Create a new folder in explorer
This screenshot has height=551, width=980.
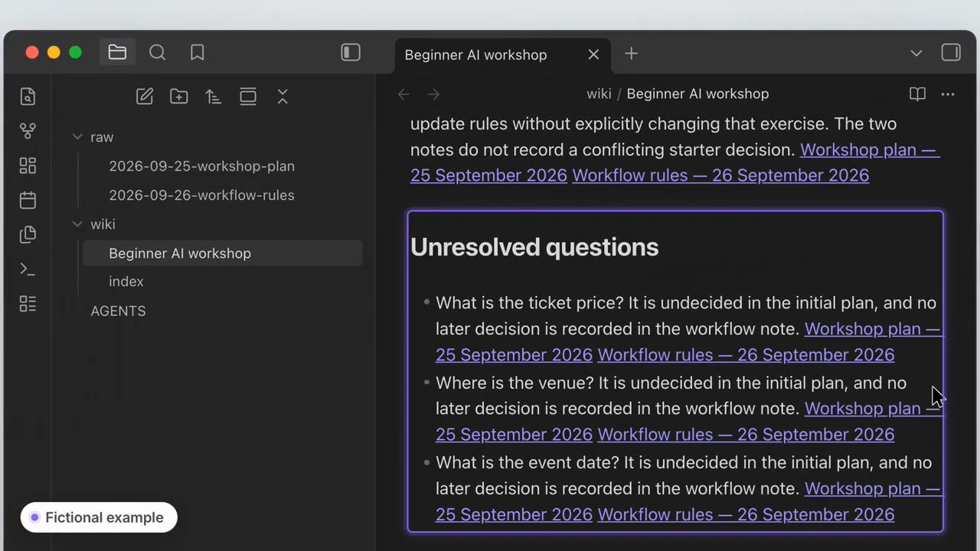point(179,96)
